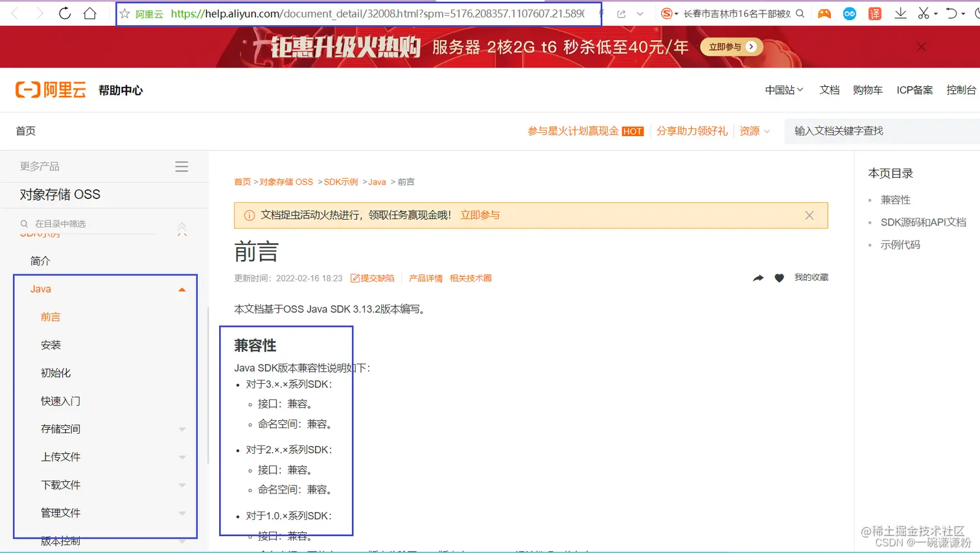Screen dimensions: 980x553
Task: Click the search magnifier in browser toolbar
Action: (x=800, y=14)
